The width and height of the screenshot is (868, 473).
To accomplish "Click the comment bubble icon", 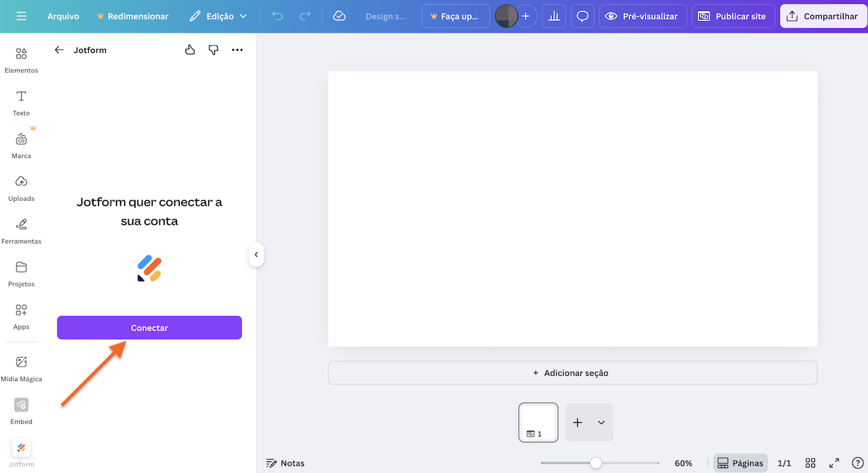I will click(582, 16).
